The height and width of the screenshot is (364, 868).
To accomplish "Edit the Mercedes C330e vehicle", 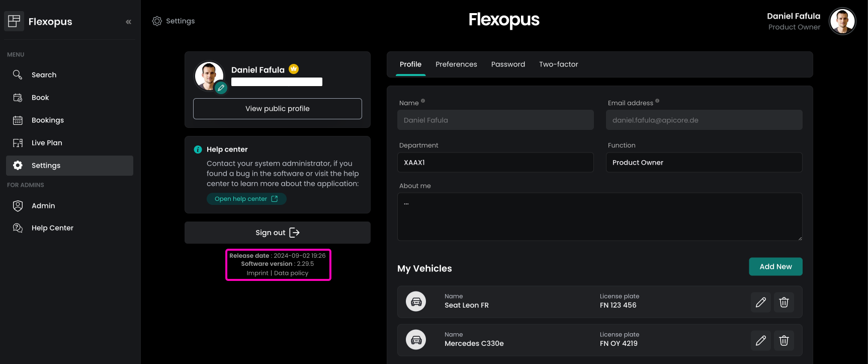I will click(760, 340).
